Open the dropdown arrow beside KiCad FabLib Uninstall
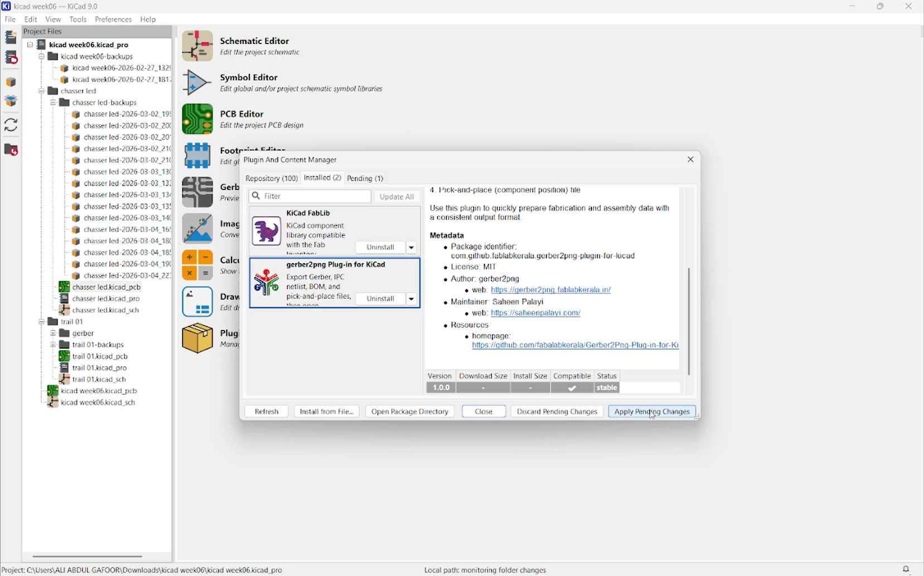The height and width of the screenshot is (576, 924). [411, 248]
